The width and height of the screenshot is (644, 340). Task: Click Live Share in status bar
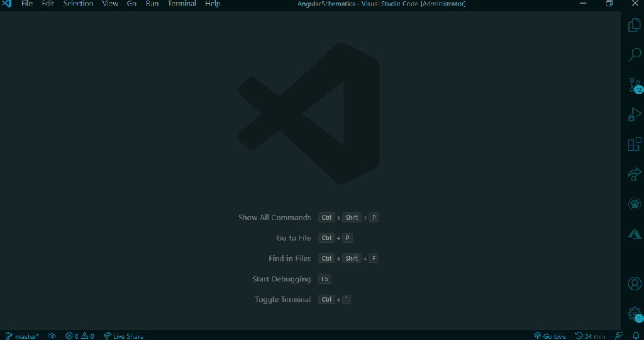pyautogui.click(x=123, y=336)
